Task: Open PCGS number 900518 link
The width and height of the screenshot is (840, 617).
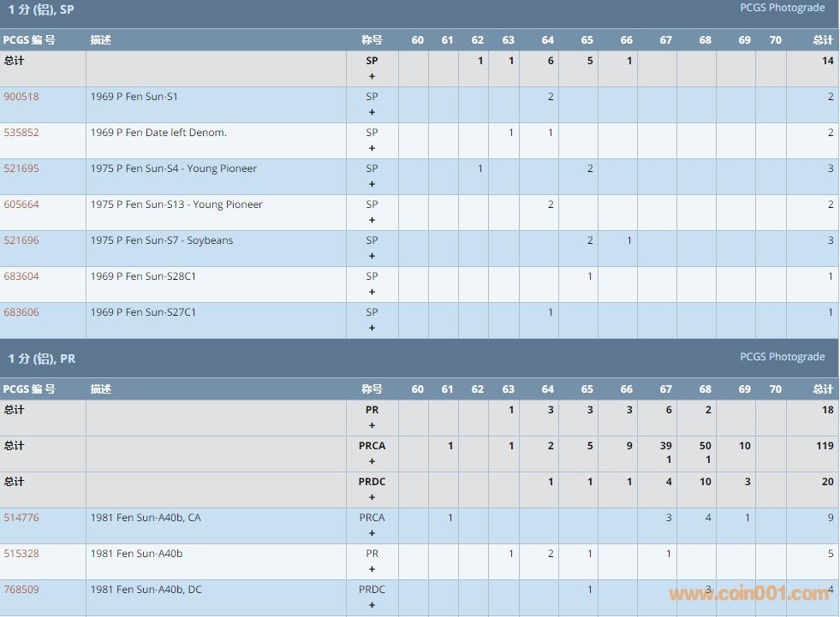Action: pos(21,97)
